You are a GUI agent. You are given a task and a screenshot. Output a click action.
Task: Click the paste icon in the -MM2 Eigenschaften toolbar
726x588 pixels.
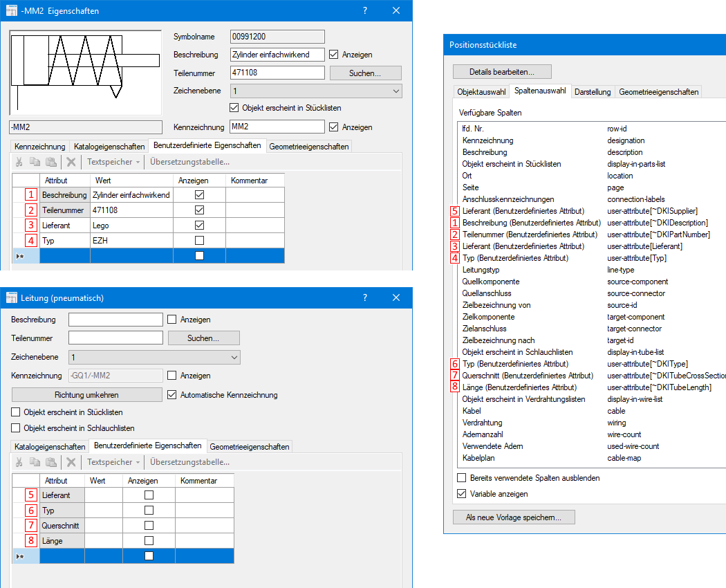click(x=50, y=162)
